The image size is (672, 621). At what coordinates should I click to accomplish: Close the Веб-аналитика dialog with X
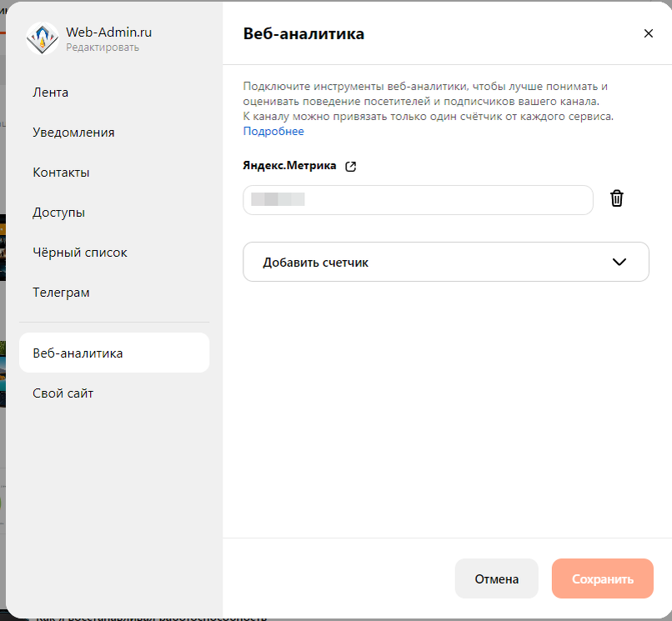[x=648, y=33]
